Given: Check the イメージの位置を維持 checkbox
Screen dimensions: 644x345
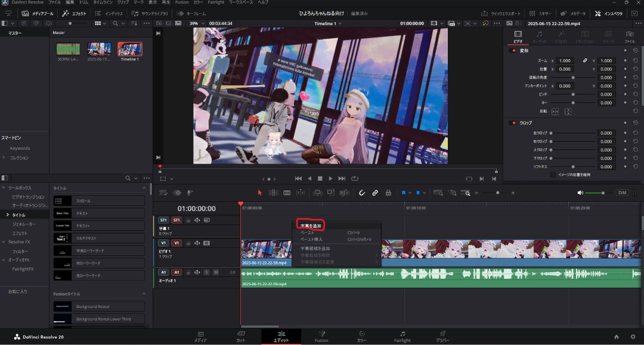Looking at the screenshot, I should tap(553, 175).
